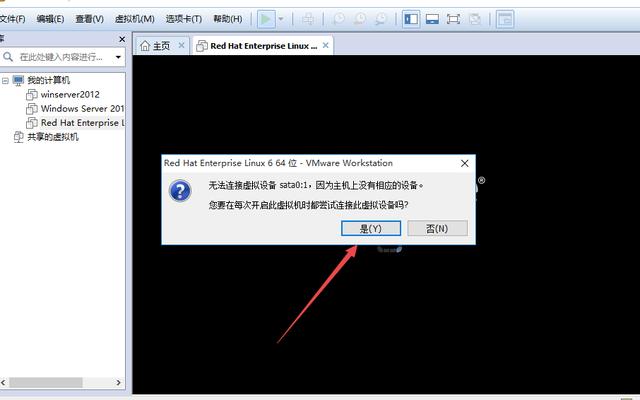Open the 查看(V) menu
The width and height of the screenshot is (640, 400).
click(89, 19)
